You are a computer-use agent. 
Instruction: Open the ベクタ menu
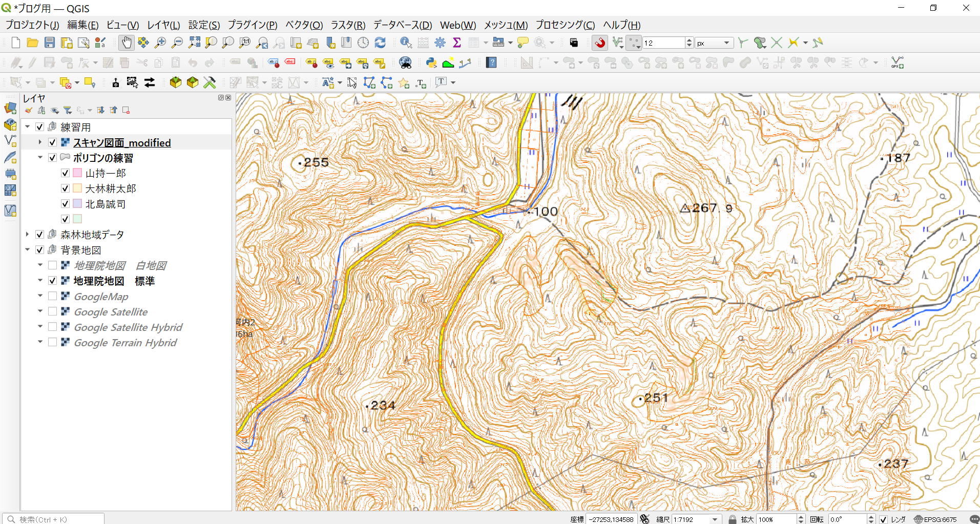tap(304, 25)
